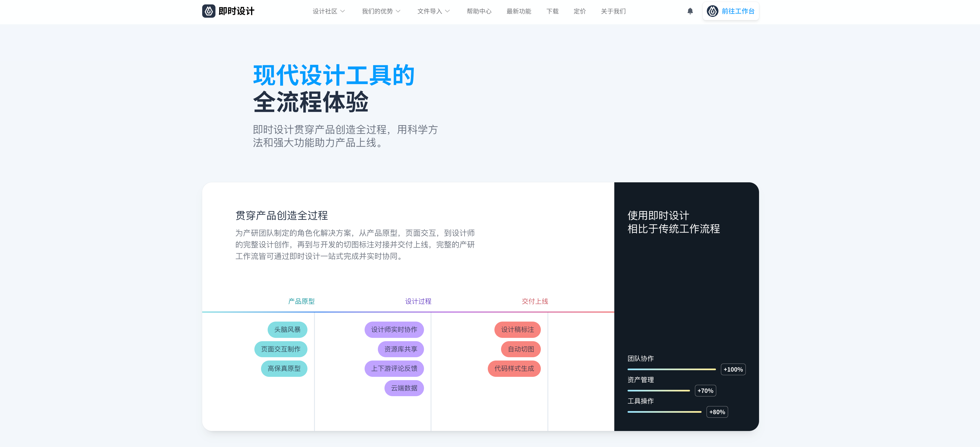
Task: Expand the 我们的优势 dropdown chevron
Action: click(x=398, y=11)
